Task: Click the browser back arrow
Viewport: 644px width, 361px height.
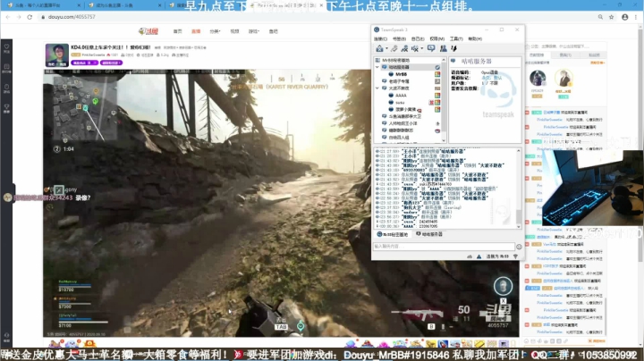Action: (x=8, y=17)
